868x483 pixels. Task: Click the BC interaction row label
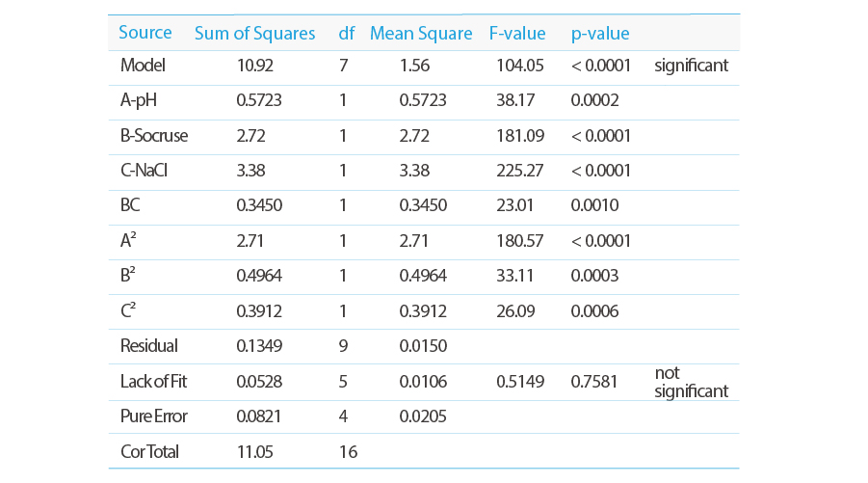[130, 205]
